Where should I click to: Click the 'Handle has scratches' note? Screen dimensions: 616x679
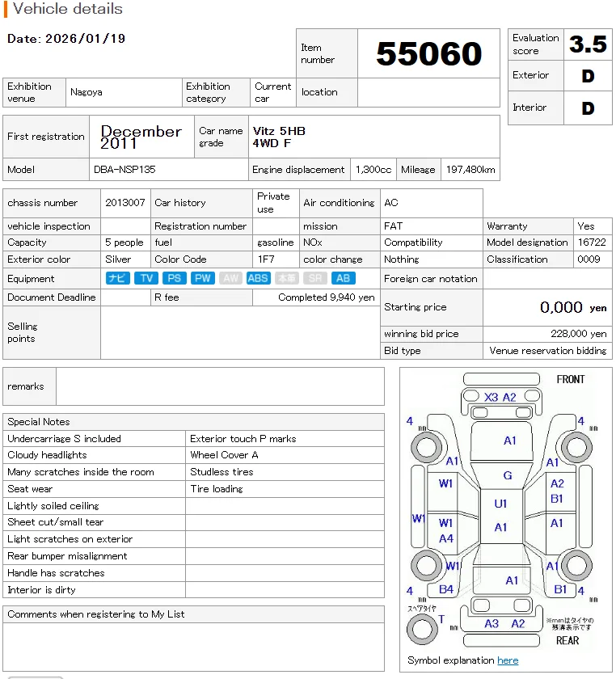56,573
